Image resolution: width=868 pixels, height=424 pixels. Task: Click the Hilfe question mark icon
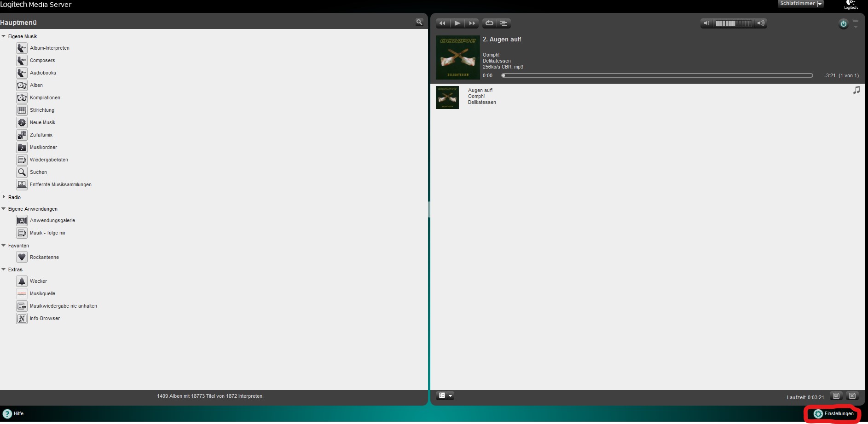pyautogui.click(x=7, y=413)
